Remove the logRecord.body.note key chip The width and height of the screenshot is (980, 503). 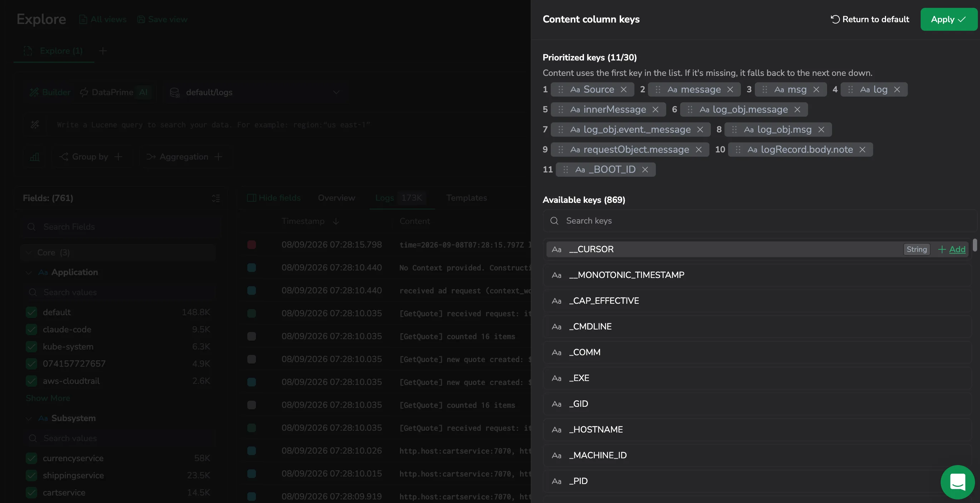[x=862, y=150]
